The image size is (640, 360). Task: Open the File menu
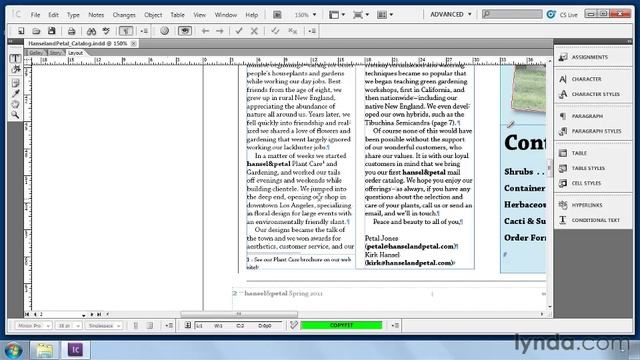pos(36,15)
